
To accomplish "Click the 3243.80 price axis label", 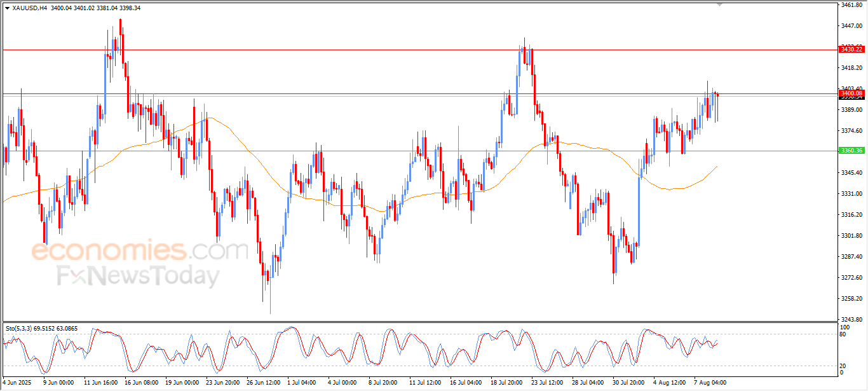I will click(851, 320).
